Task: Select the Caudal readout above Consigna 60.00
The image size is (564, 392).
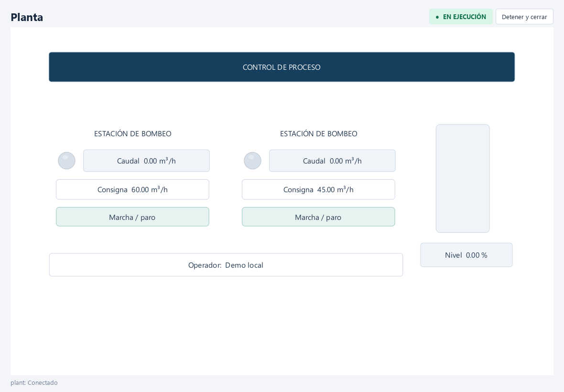Action: (146, 161)
